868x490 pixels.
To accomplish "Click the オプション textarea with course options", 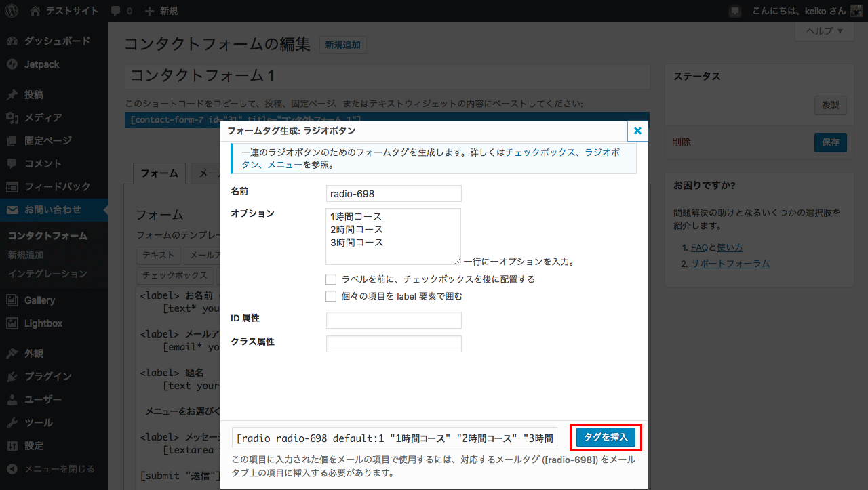I will click(393, 237).
